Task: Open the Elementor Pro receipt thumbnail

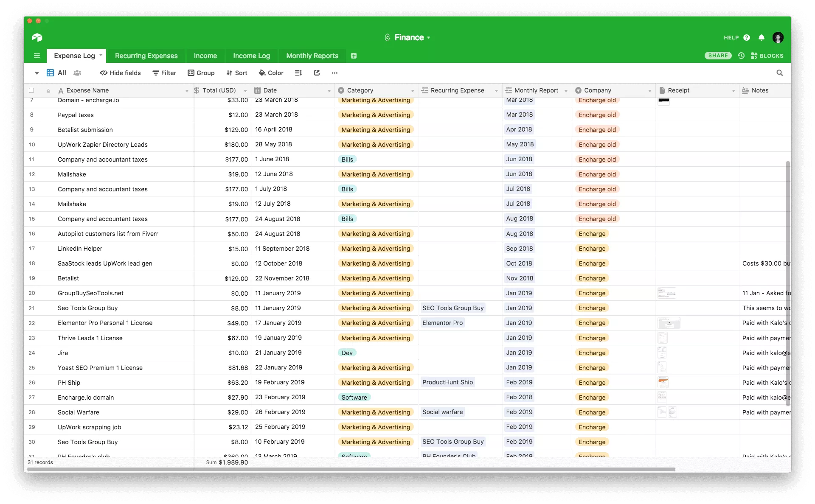Action: (669, 323)
